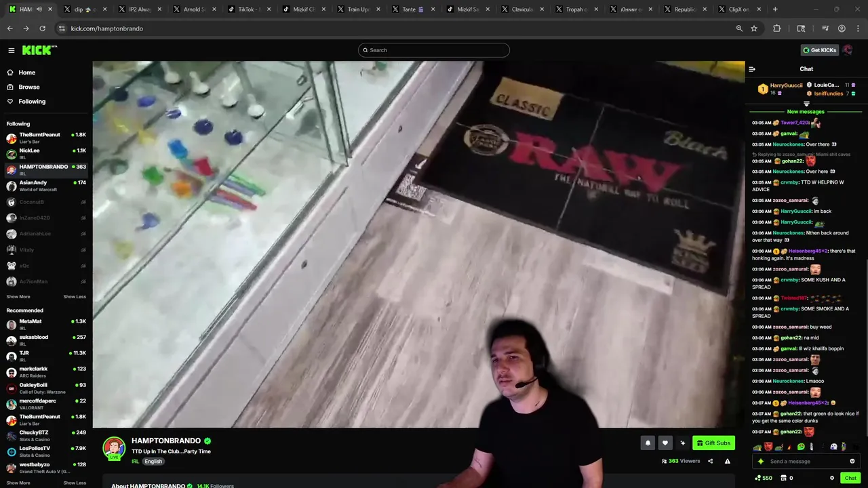This screenshot has width=868, height=488.
Task: Open NickLee followed channel
Action: (x=46, y=153)
